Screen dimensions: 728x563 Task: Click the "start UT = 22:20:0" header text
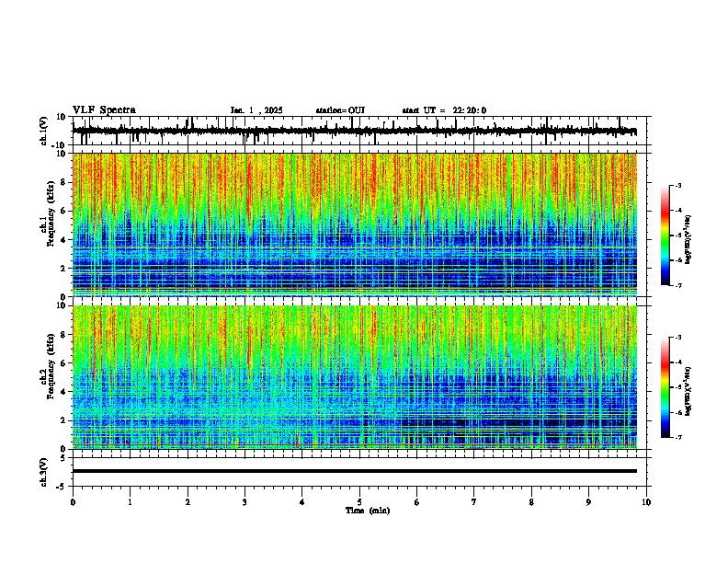pos(444,110)
